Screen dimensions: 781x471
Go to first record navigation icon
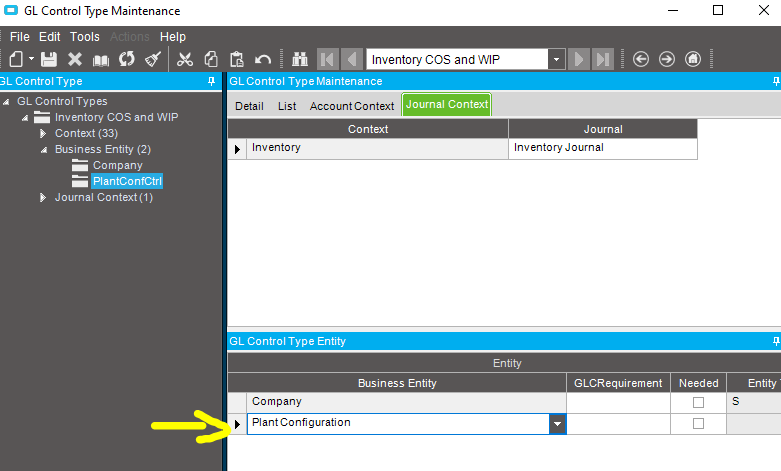(x=327, y=59)
